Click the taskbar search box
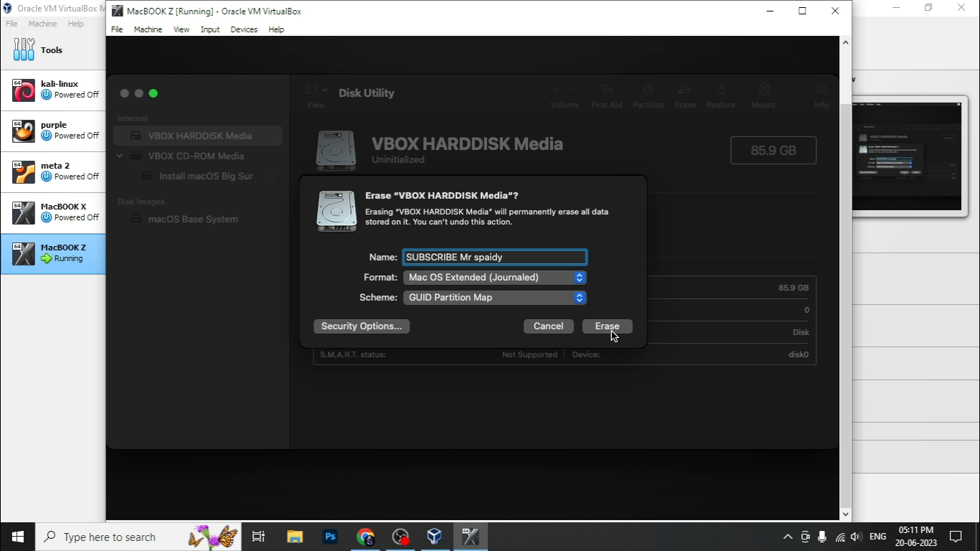 click(138, 537)
